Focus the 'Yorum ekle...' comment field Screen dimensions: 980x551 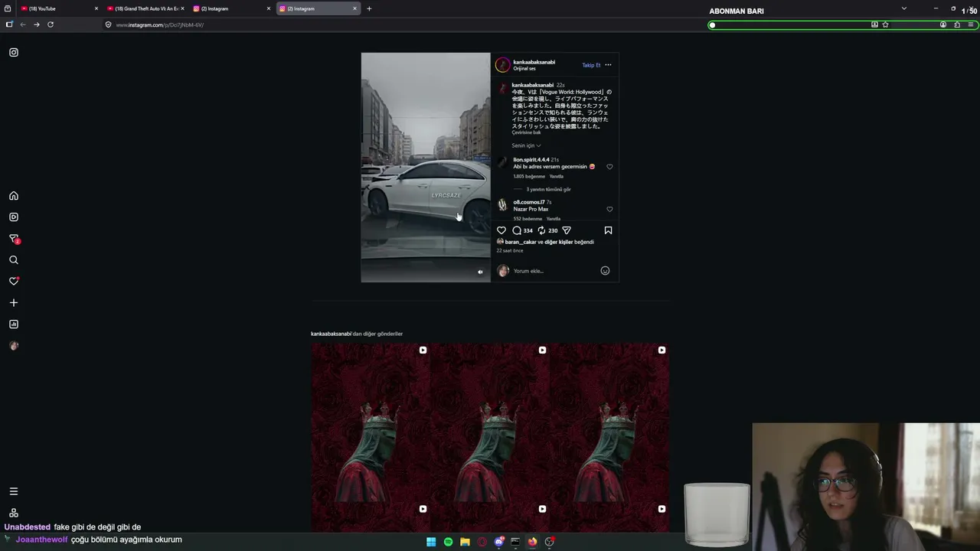coord(554,271)
